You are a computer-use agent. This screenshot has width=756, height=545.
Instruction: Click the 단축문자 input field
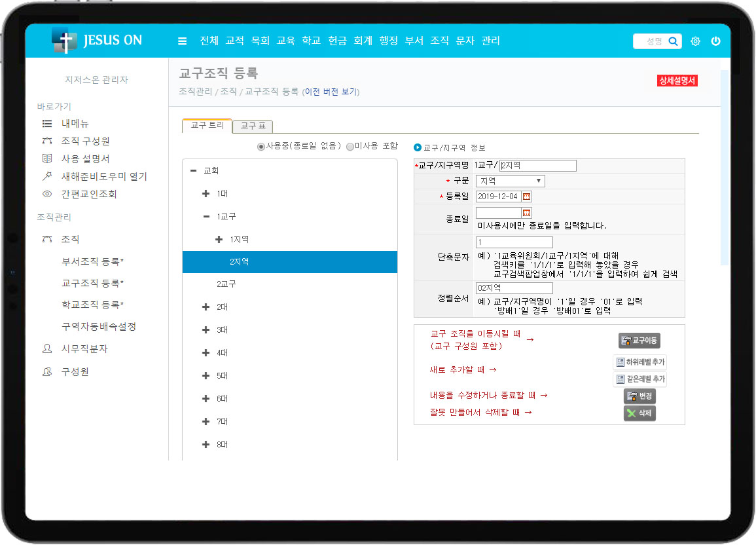[514, 242]
